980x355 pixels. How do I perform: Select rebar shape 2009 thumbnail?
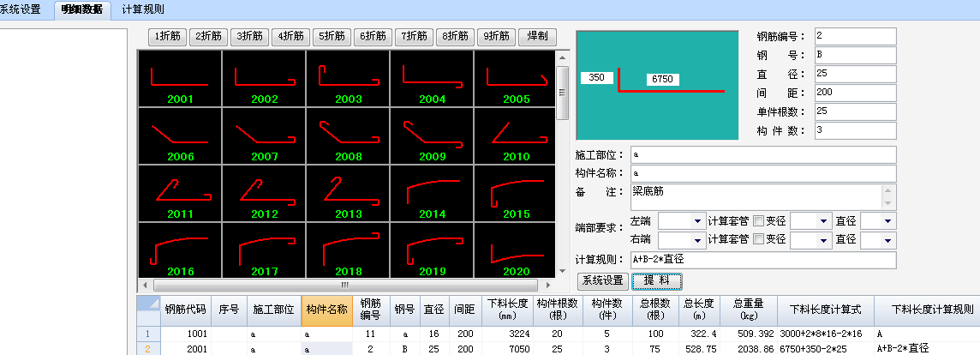[432, 135]
